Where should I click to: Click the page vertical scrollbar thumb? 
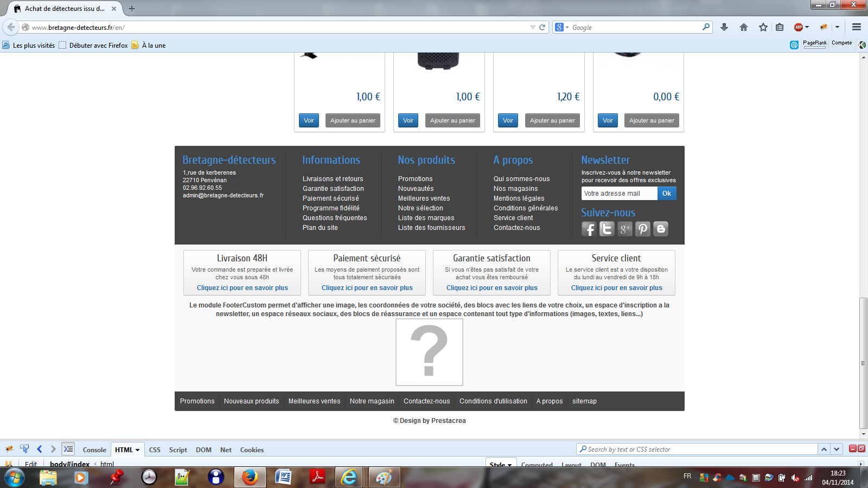tap(863, 363)
